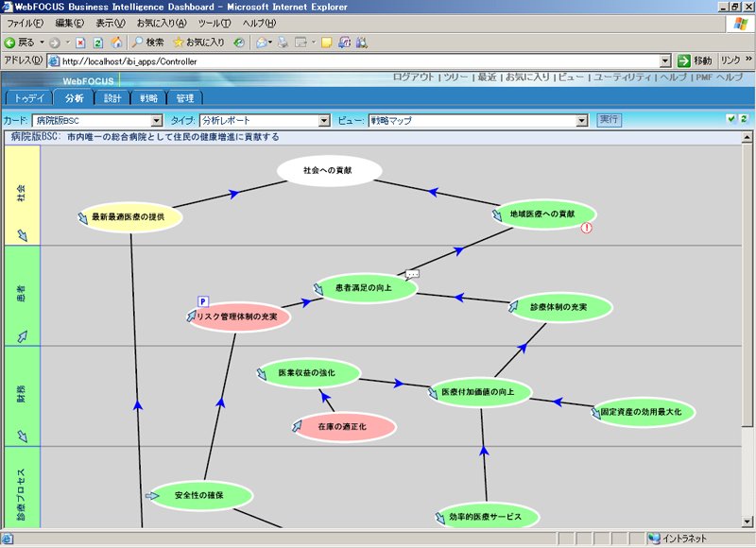
Task: Click the ログアウト link
Action: [x=413, y=77]
